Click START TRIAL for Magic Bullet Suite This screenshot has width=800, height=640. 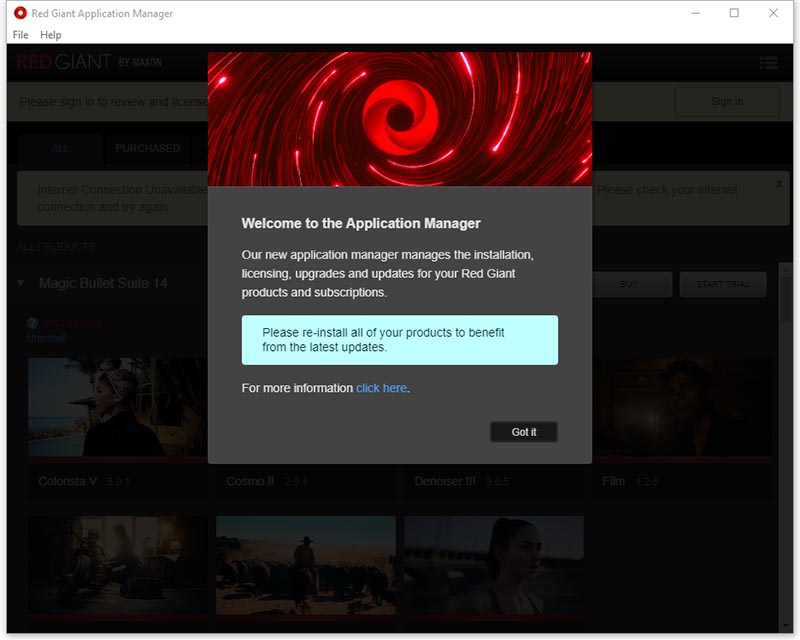[x=722, y=284]
